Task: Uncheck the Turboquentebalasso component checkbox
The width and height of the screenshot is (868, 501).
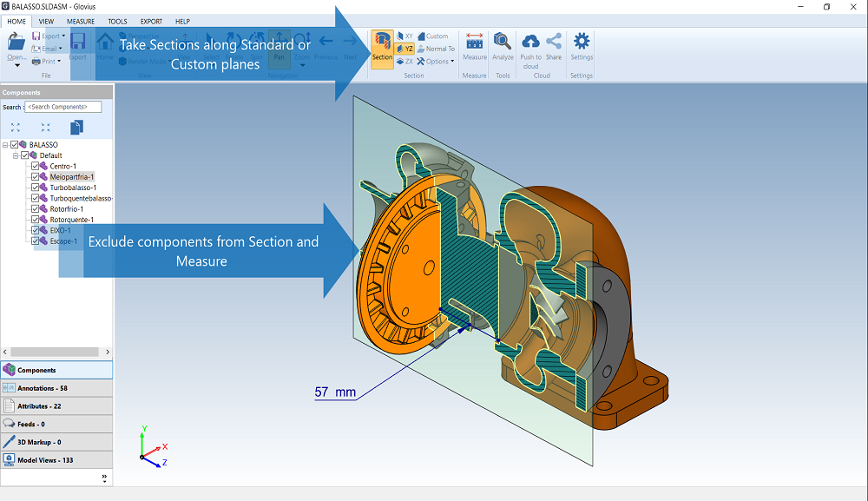Action: [36, 198]
